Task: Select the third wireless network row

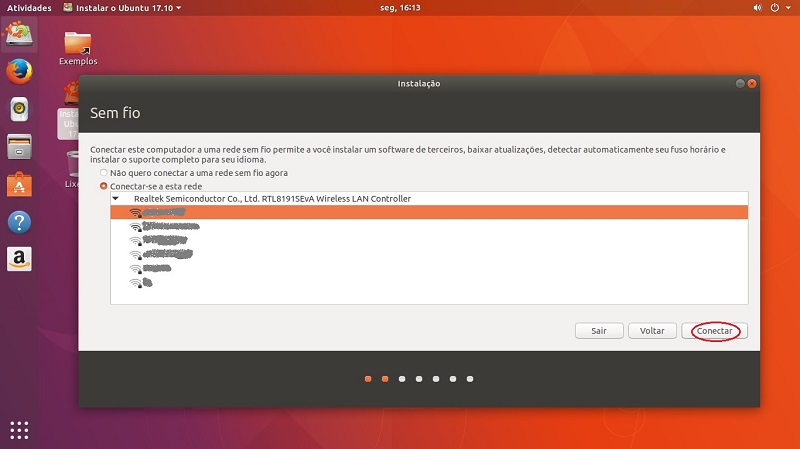Action: [x=429, y=240]
